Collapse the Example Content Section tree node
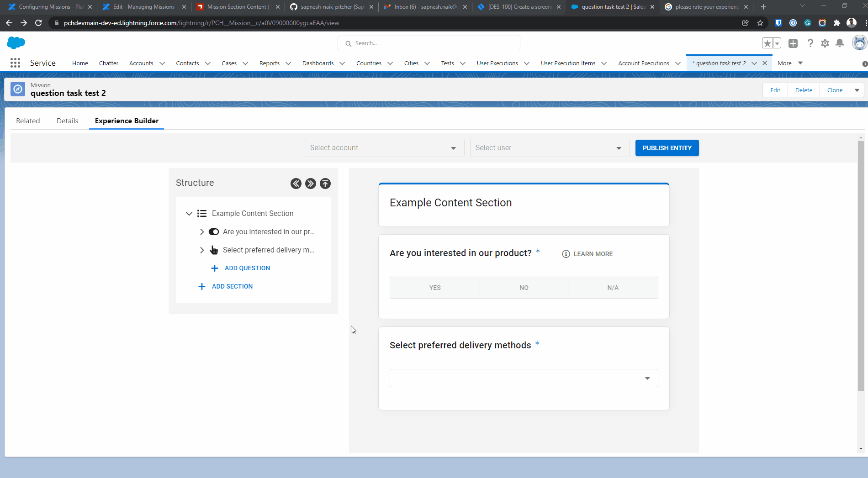Screen dimensions: 868x478 pos(189,214)
